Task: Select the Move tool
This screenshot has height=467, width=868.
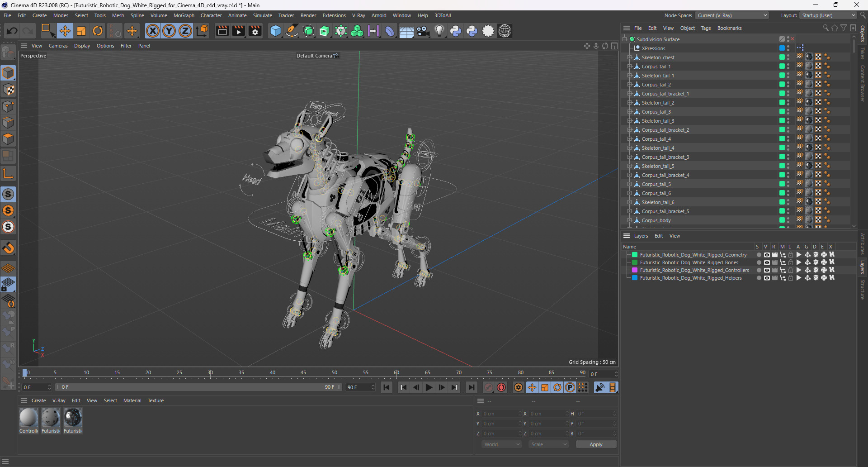Action: coord(65,31)
